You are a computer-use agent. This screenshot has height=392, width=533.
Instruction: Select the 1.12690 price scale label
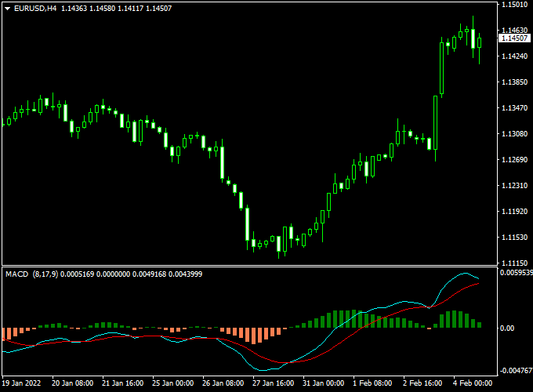(x=515, y=159)
